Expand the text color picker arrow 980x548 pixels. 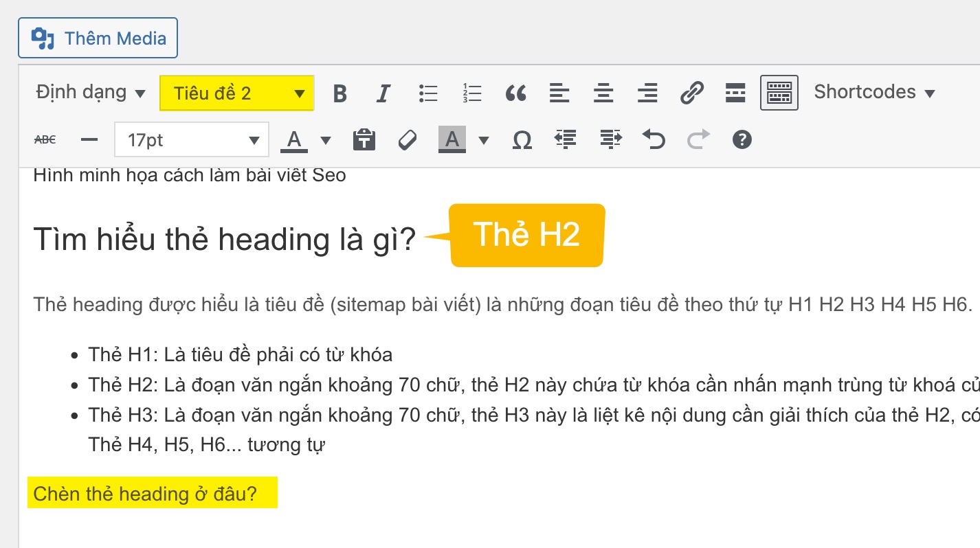(326, 140)
